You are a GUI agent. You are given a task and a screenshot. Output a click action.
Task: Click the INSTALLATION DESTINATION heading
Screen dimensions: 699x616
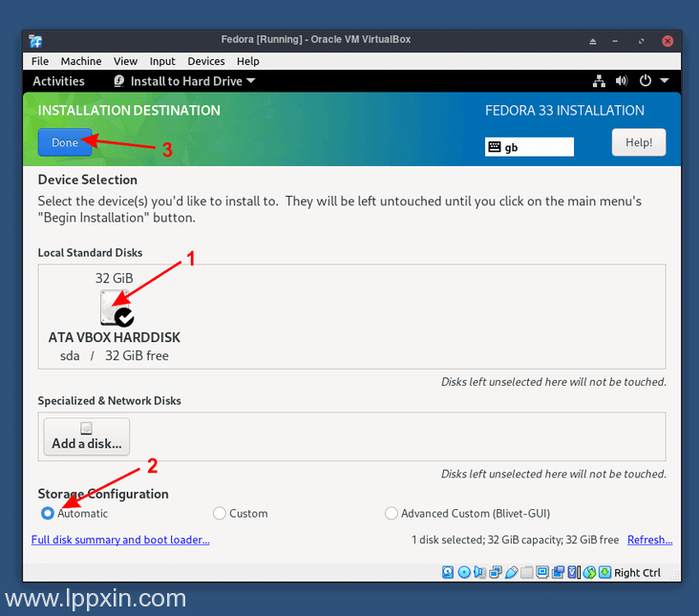pyautogui.click(x=129, y=110)
